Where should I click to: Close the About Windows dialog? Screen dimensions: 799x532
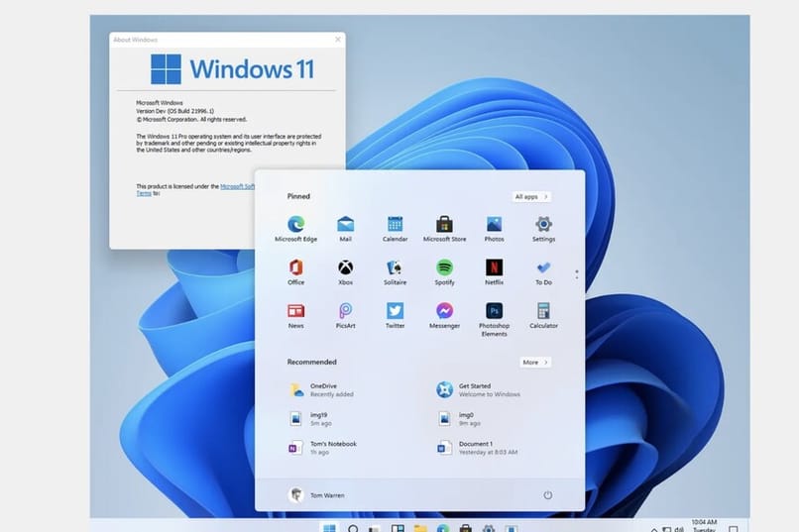click(x=337, y=40)
